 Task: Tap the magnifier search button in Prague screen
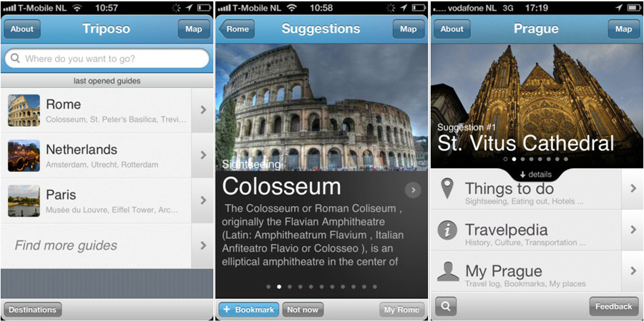pyautogui.click(x=446, y=306)
